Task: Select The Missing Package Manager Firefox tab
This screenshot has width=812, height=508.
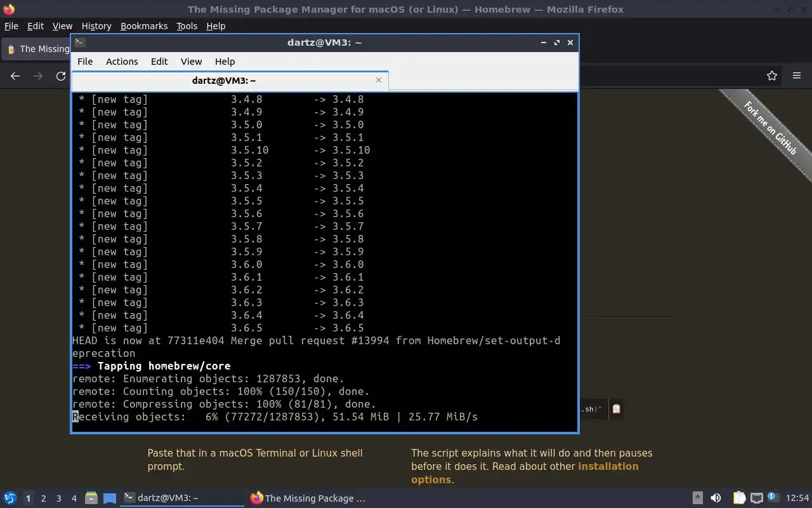Action: [x=37, y=49]
